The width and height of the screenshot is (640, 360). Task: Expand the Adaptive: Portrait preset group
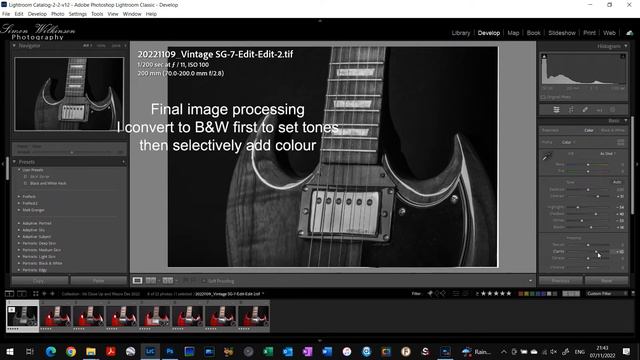pyautogui.click(x=19, y=223)
